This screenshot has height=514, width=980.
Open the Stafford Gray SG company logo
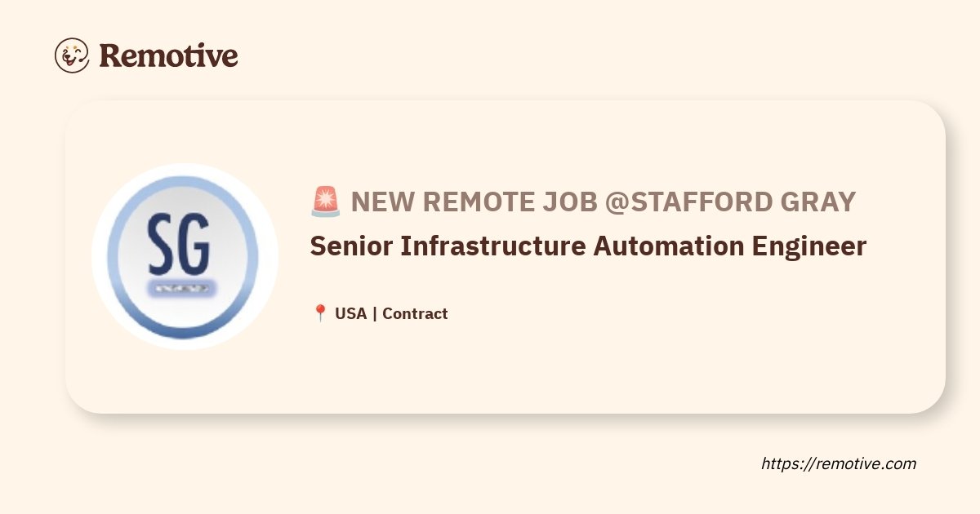point(185,256)
